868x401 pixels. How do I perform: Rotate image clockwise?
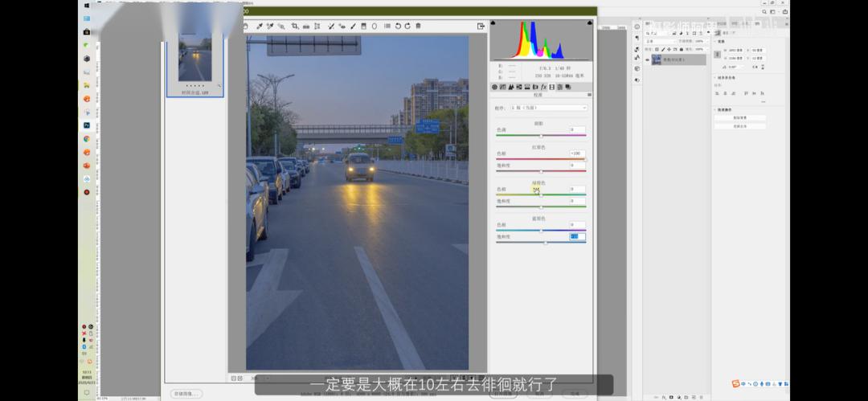pos(407,26)
